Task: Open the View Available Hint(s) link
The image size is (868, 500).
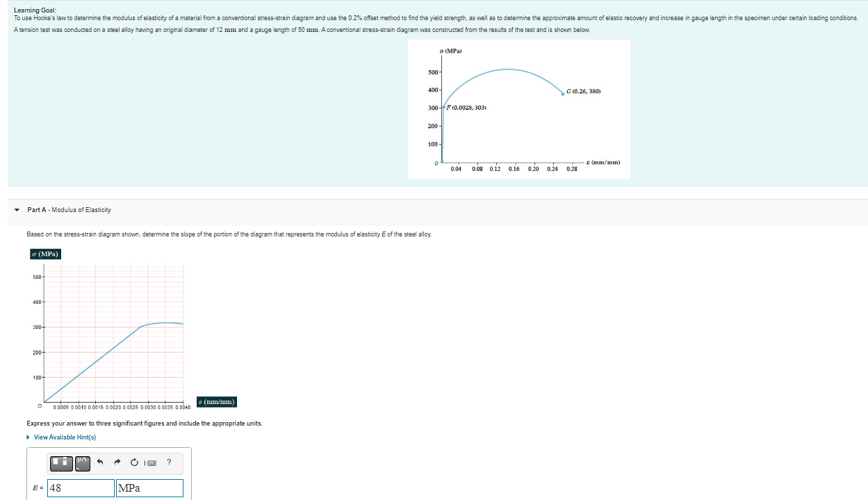Action: pos(66,437)
